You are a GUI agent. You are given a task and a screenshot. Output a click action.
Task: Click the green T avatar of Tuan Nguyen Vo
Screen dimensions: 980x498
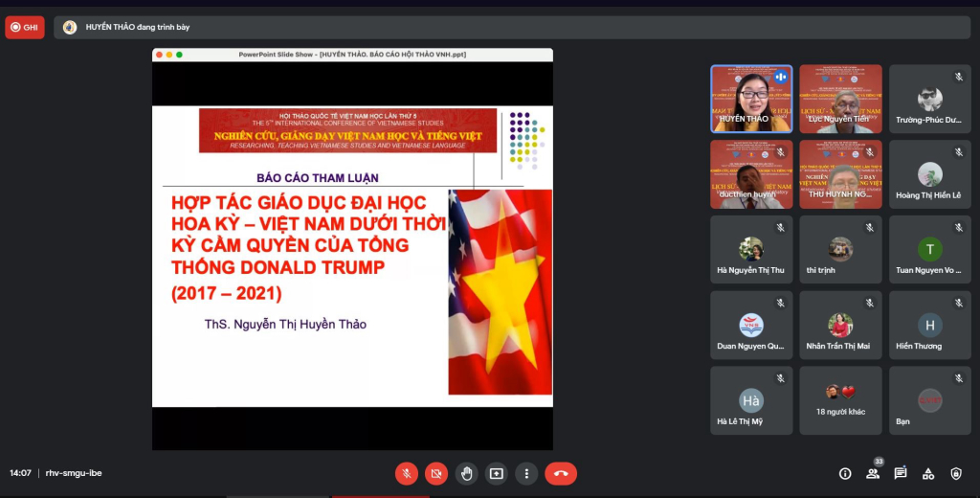tap(930, 249)
